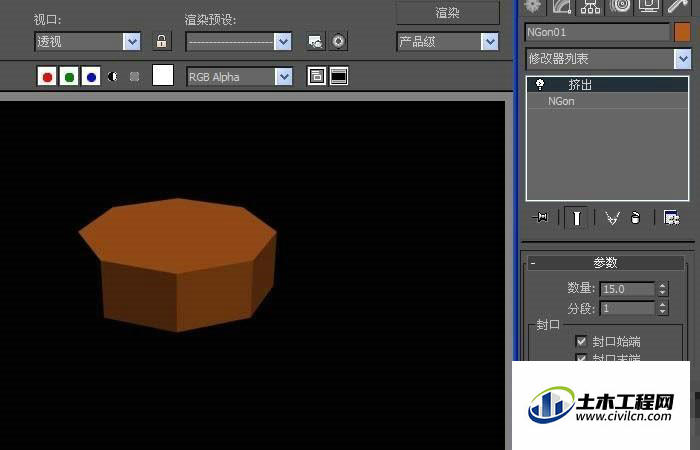Open Configure Modifier Sets icon

pyautogui.click(x=671, y=218)
